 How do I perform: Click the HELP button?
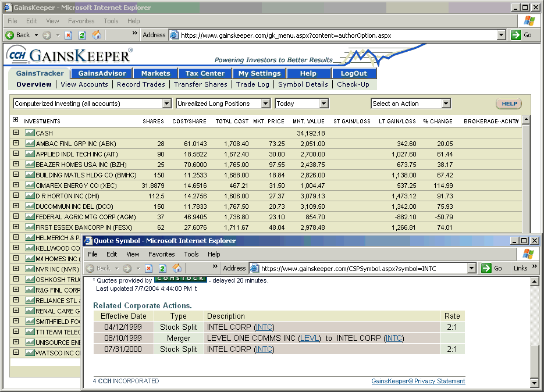(x=508, y=104)
